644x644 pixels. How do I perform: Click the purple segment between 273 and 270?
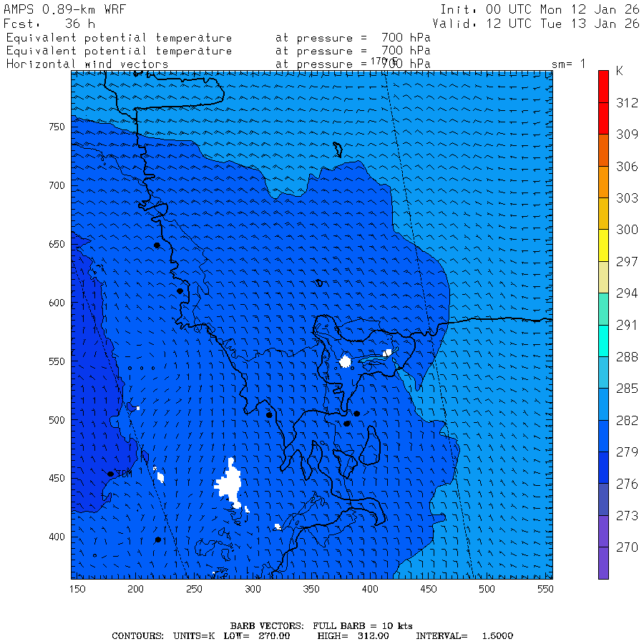pyautogui.click(x=603, y=532)
